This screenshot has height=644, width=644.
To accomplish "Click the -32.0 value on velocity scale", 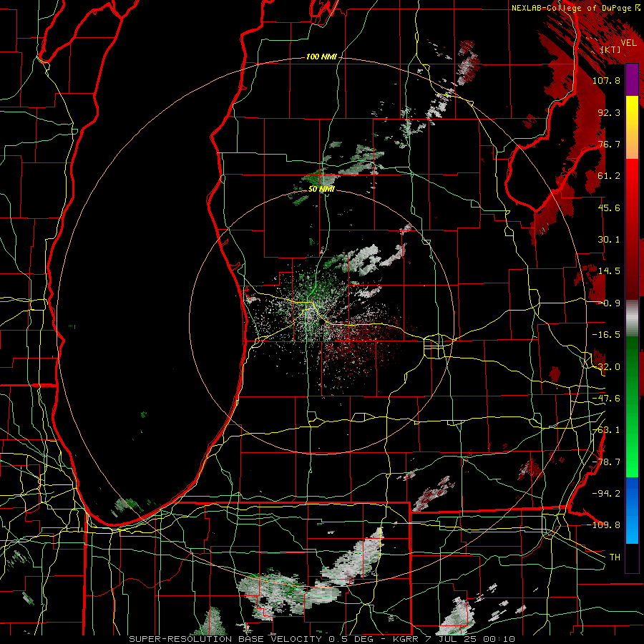I will pos(606,367).
